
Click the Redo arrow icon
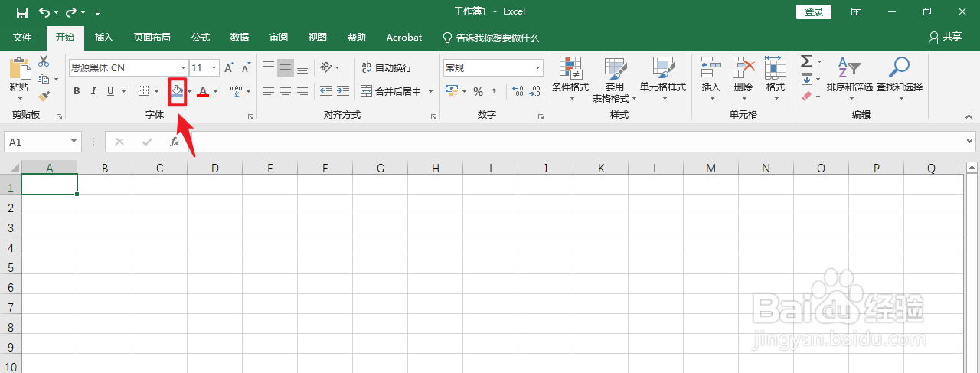click(71, 12)
